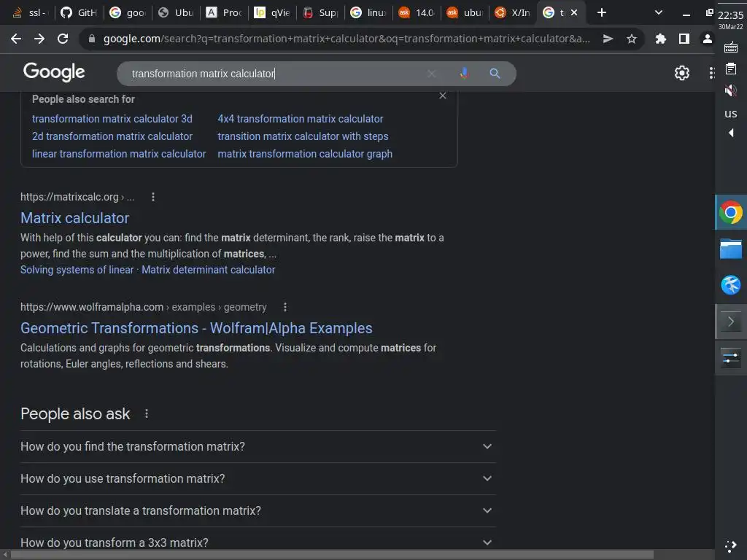Open the on-screen keyboard tray icon
The height and width of the screenshot is (560, 747).
[x=731, y=47]
